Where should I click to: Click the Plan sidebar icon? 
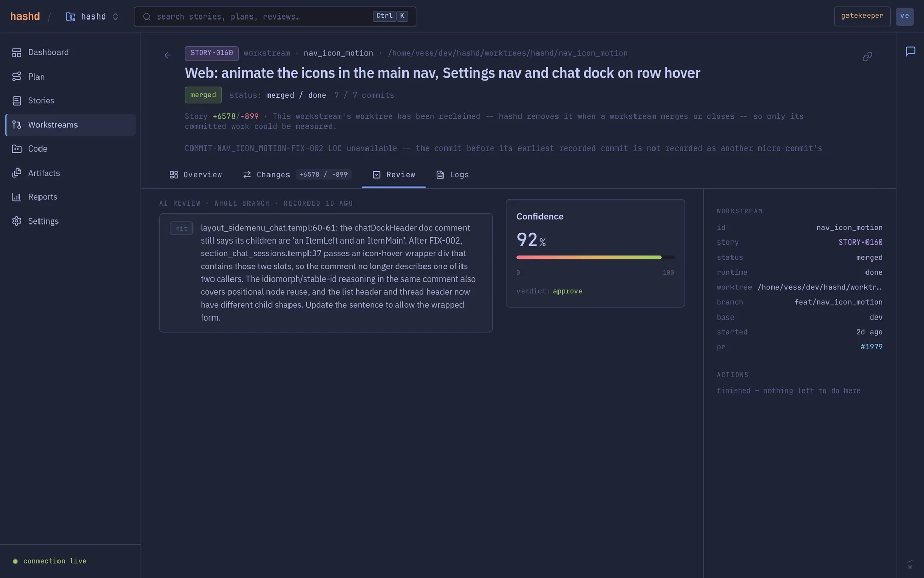click(16, 77)
